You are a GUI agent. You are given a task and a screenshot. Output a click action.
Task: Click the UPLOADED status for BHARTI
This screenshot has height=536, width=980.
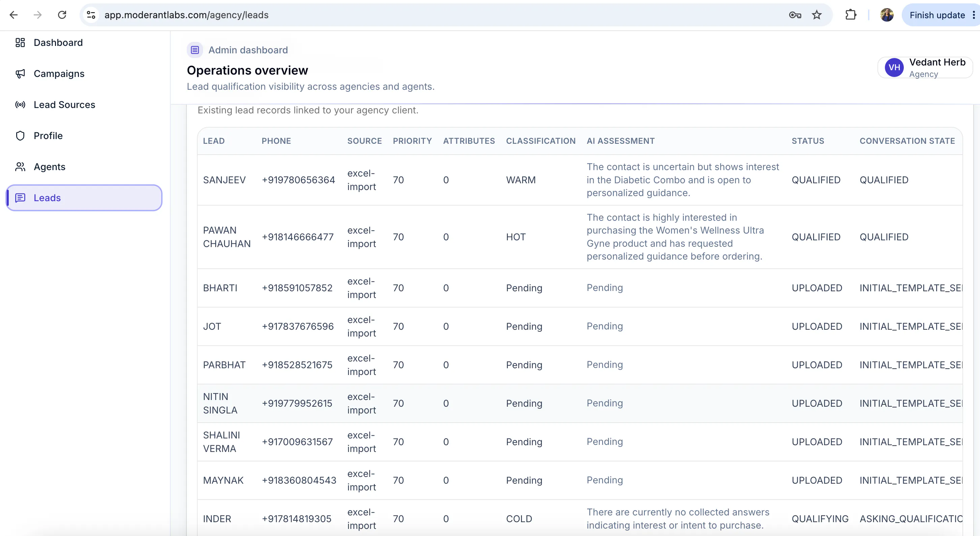(817, 288)
